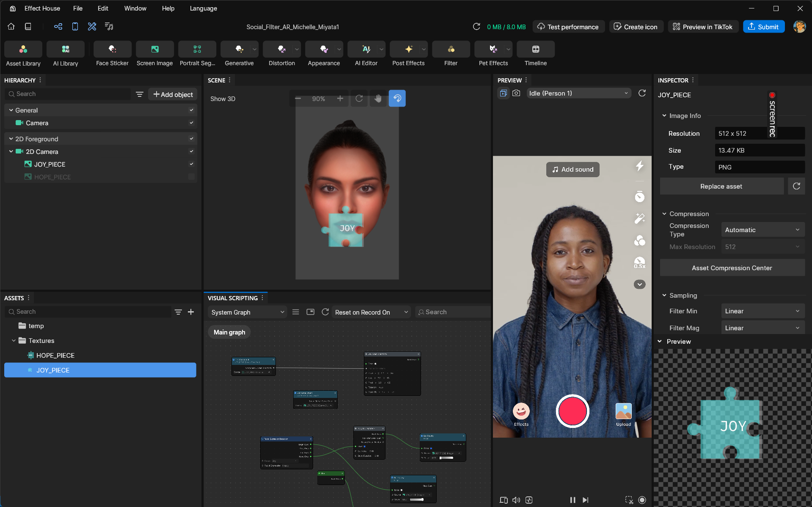Open the Window menu
812x507 pixels.
pos(135,8)
